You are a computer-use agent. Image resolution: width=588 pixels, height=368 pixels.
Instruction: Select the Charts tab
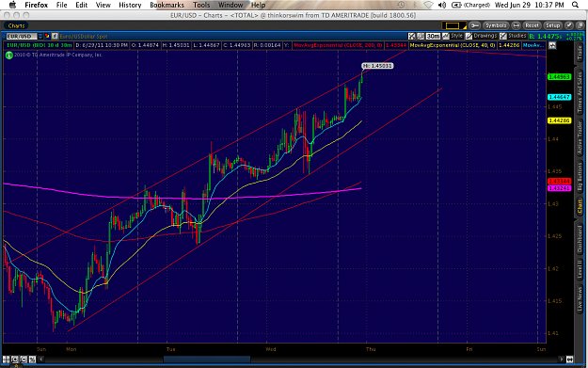pos(16,25)
